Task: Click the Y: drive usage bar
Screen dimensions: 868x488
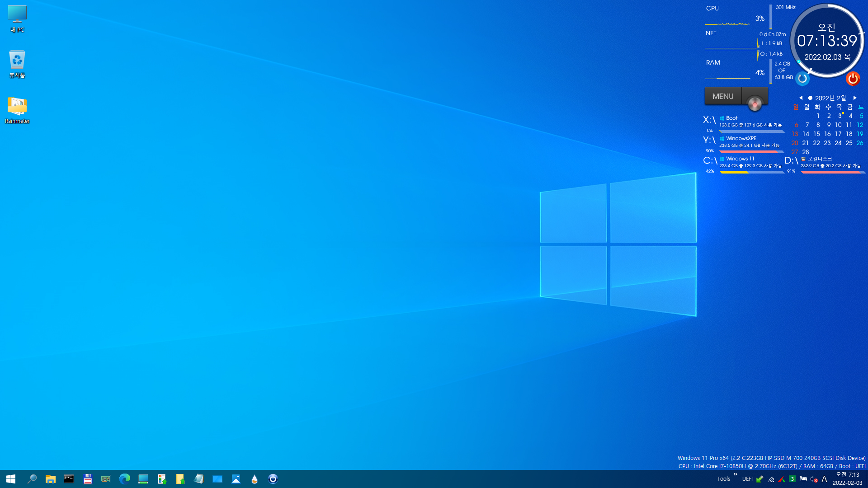Action: (x=751, y=152)
